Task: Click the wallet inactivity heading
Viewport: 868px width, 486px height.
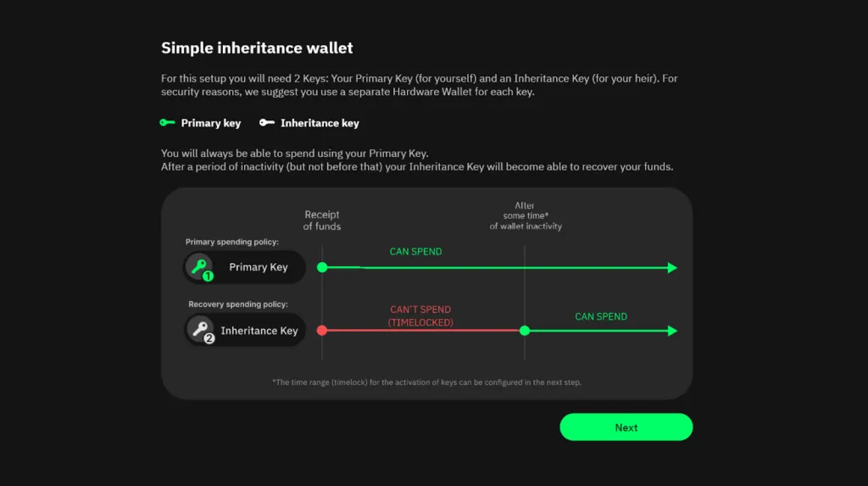Action: click(x=526, y=216)
